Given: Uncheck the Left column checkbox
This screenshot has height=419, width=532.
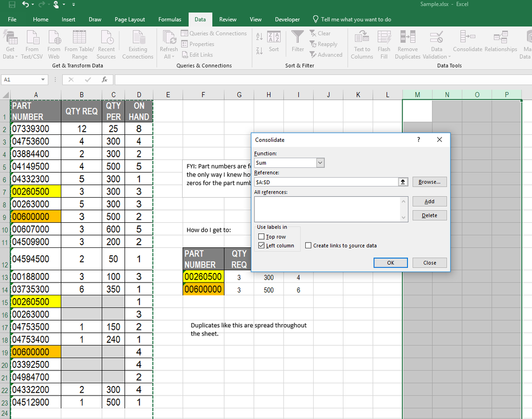Looking at the screenshot, I should point(261,245).
